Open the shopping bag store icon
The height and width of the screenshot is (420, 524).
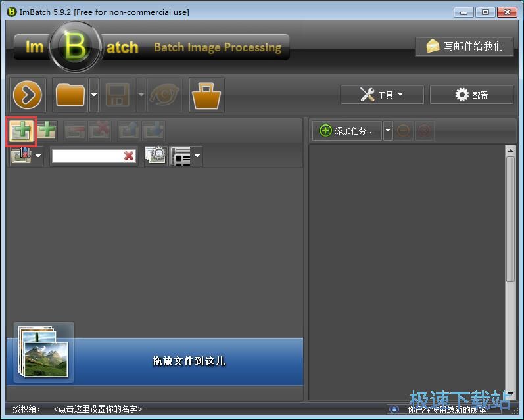coord(206,95)
